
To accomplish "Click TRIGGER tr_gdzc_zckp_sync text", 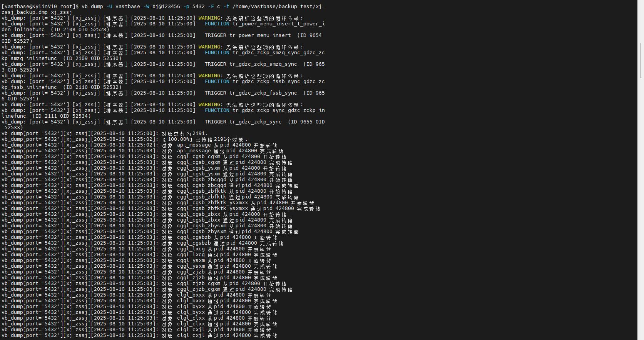I will click(243, 122).
